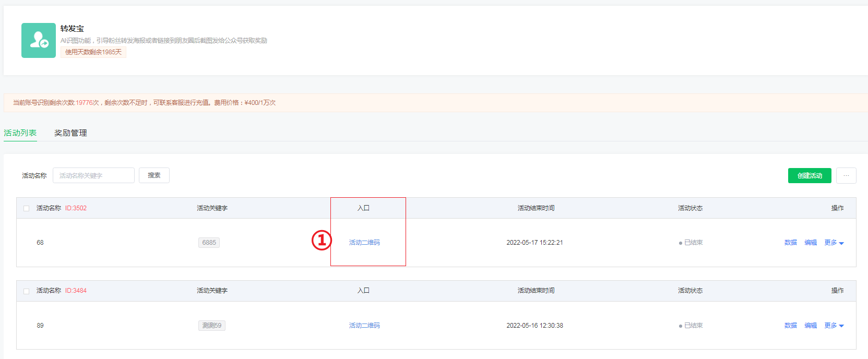Click the 搜索 button
The image size is (868, 359).
coord(154,175)
